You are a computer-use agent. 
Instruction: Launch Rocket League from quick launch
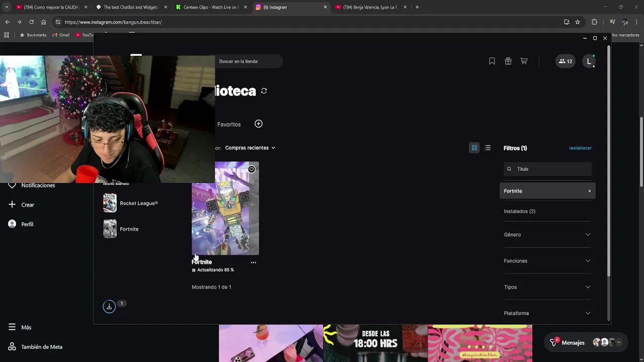pos(131,203)
